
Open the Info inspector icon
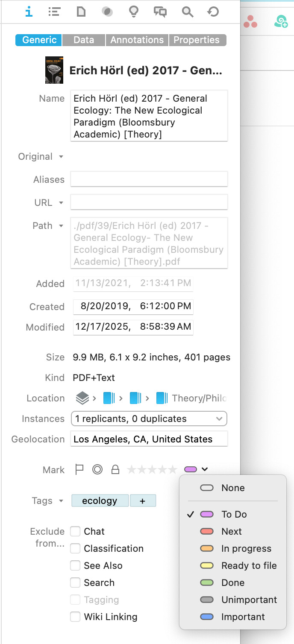[29, 12]
